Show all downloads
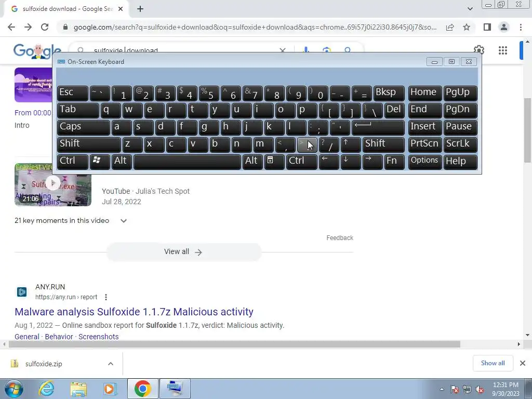This screenshot has height=399, width=532. pos(493,363)
